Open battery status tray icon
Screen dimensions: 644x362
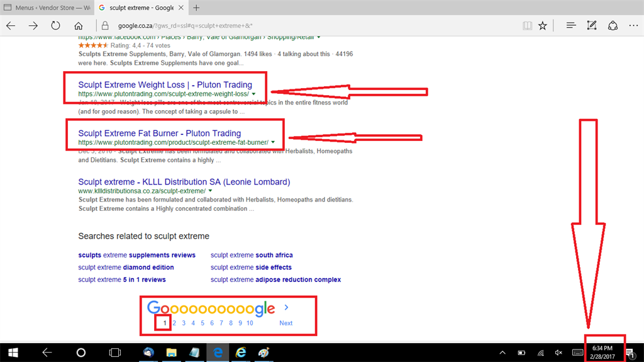tap(521, 353)
